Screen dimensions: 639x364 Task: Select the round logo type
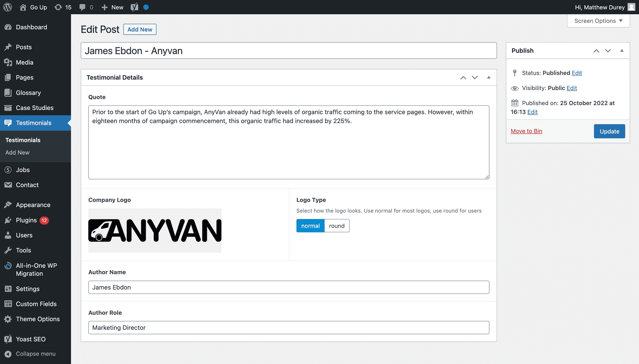[337, 226]
